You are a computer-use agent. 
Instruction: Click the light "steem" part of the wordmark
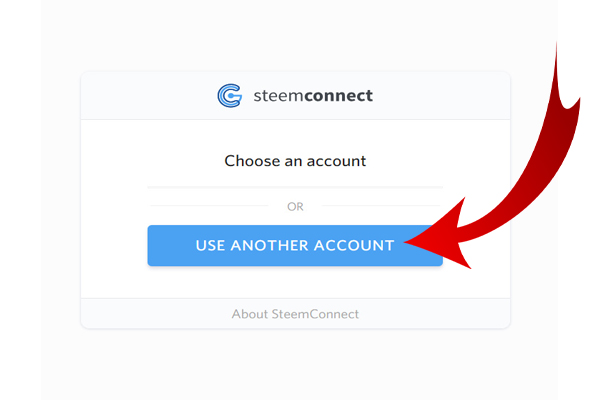tap(279, 96)
